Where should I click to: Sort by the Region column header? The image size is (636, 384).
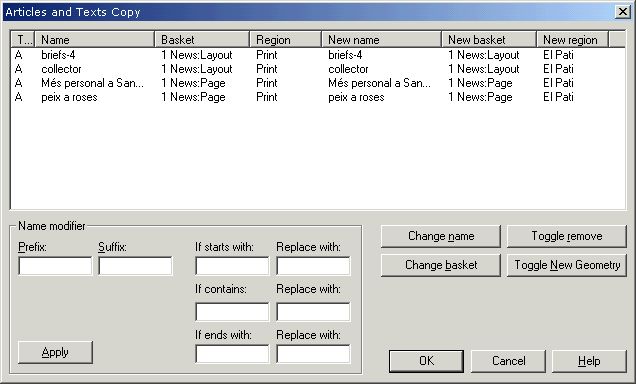286,40
